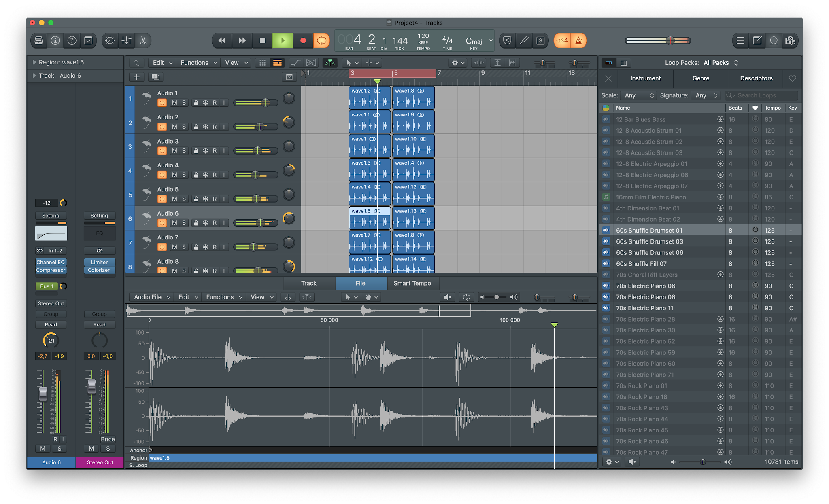The image size is (829, 504).
Task: Click the add new track plus button
Action: point(137,77)
